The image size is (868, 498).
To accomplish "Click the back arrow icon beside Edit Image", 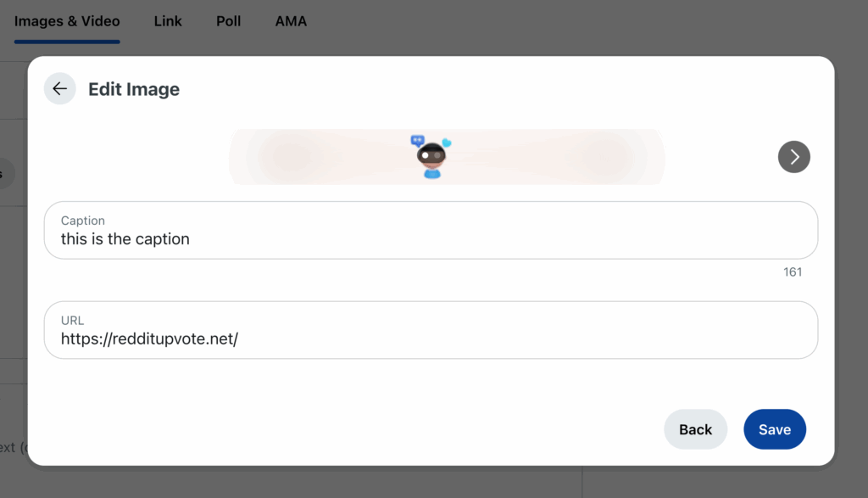I will [x=60, y=88].
